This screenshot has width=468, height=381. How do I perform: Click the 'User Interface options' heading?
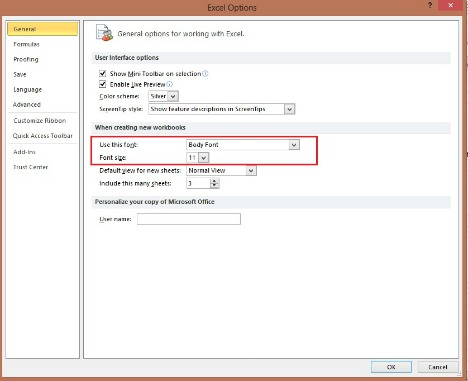point(127,58)
